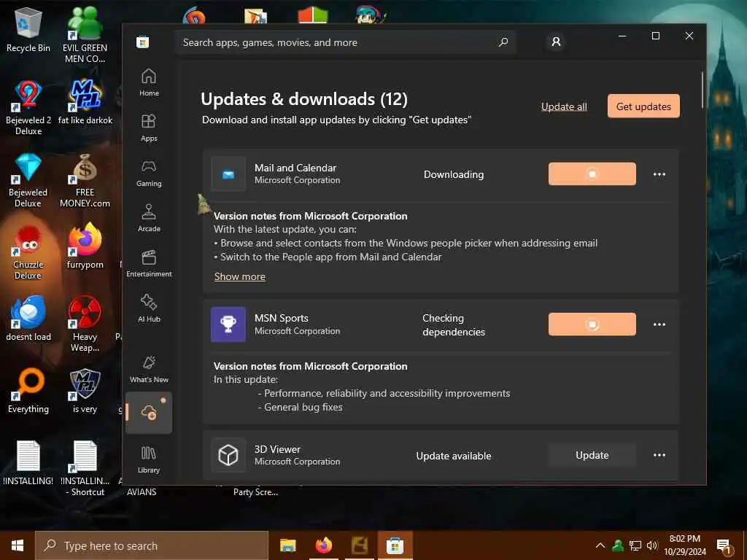The width and height of the screenshot is (747, 560).
Task: Select the Chuzzle Deluxe desktop shortcut
Action: pyautogui.click(x=28, y=252)
